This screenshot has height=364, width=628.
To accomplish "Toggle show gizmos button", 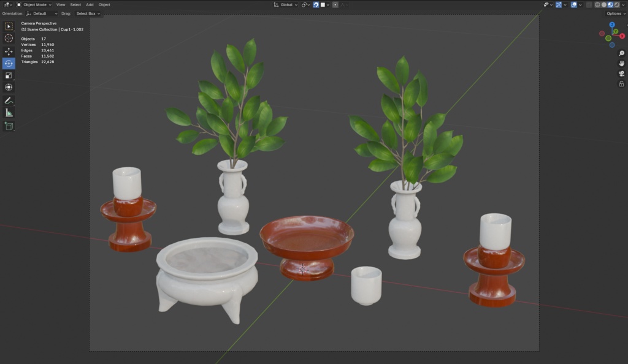I will tap(559, 5).
